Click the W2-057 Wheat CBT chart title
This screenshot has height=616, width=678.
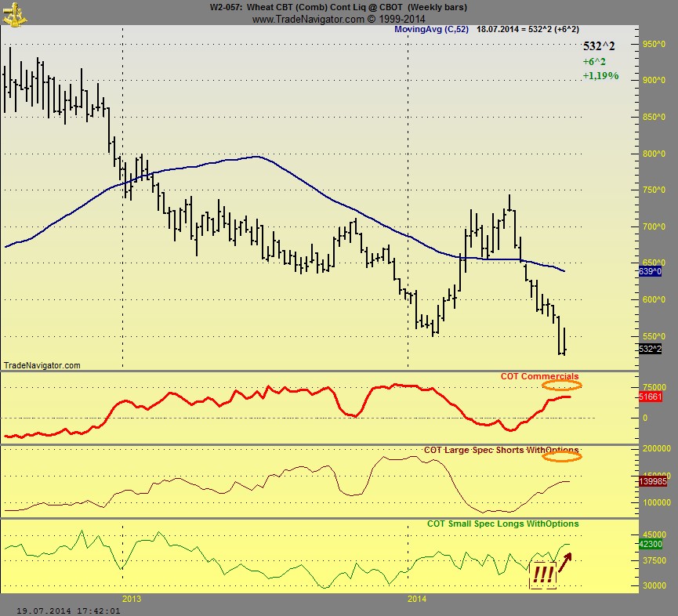coord(339,7)
